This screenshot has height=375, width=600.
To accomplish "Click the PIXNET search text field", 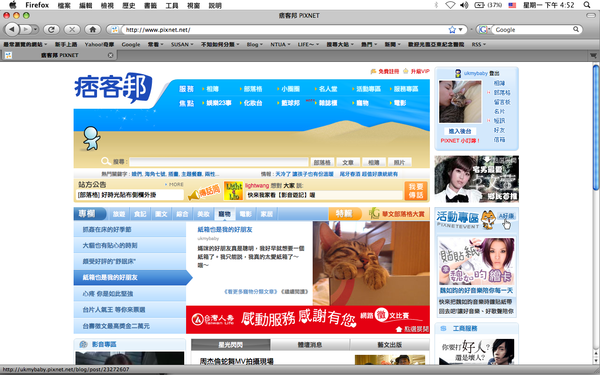I will click(218, 162).
